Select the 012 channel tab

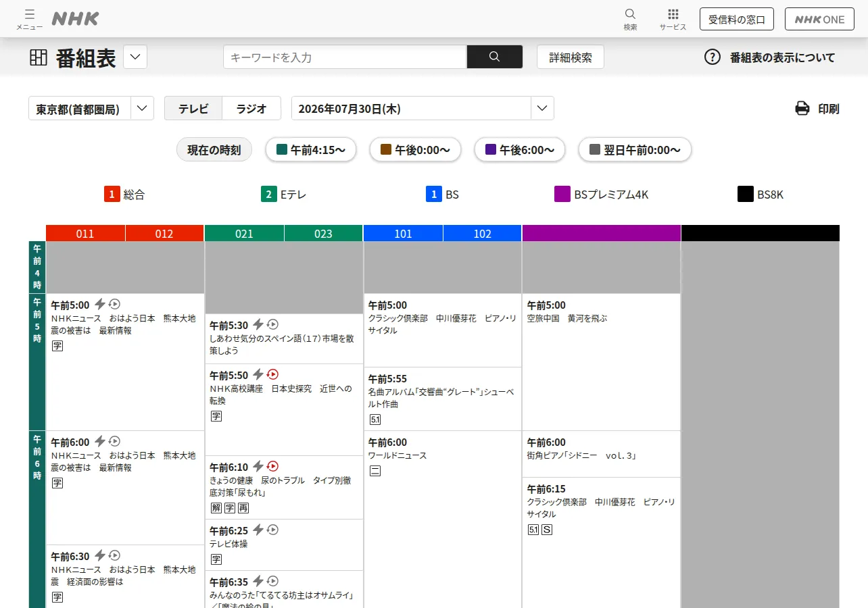164,234
